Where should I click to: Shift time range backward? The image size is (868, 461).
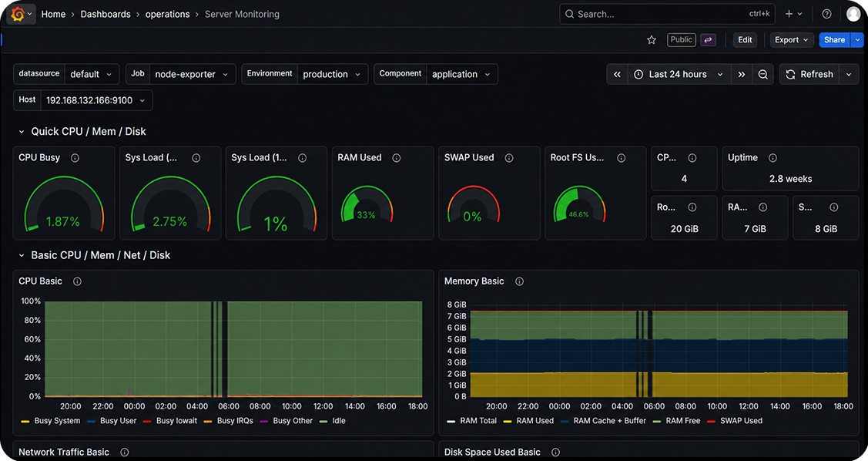617,74
